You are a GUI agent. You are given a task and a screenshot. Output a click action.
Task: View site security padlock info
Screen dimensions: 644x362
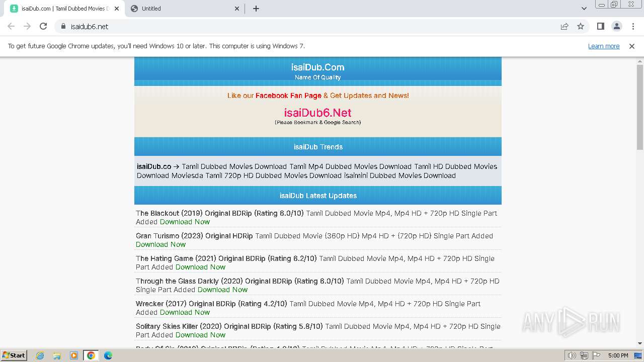point(63,27)
